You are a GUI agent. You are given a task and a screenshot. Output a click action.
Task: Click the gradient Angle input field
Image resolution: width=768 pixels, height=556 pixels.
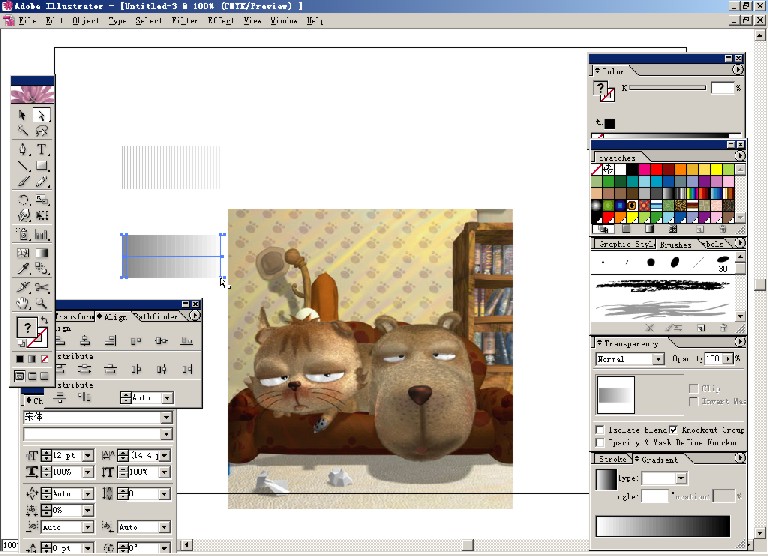[654, 496]
